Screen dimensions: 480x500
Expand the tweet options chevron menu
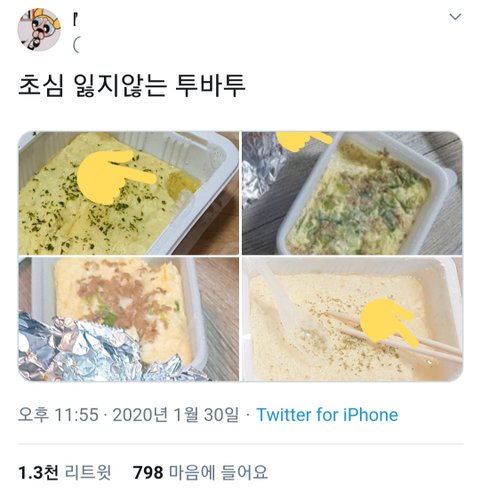pyautogui.click(x=455, y=17)
